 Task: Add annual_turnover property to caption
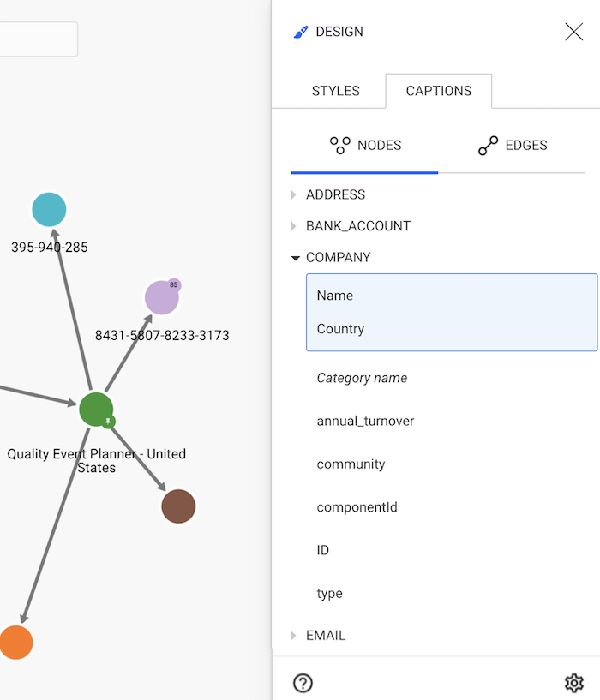[x=365, y=422]
